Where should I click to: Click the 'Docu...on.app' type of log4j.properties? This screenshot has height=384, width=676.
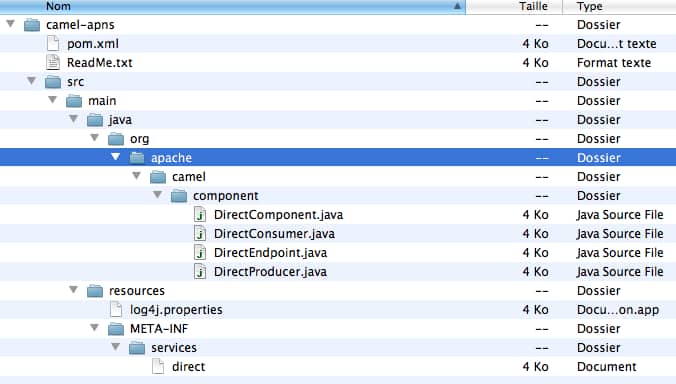(x=618, y=310)
